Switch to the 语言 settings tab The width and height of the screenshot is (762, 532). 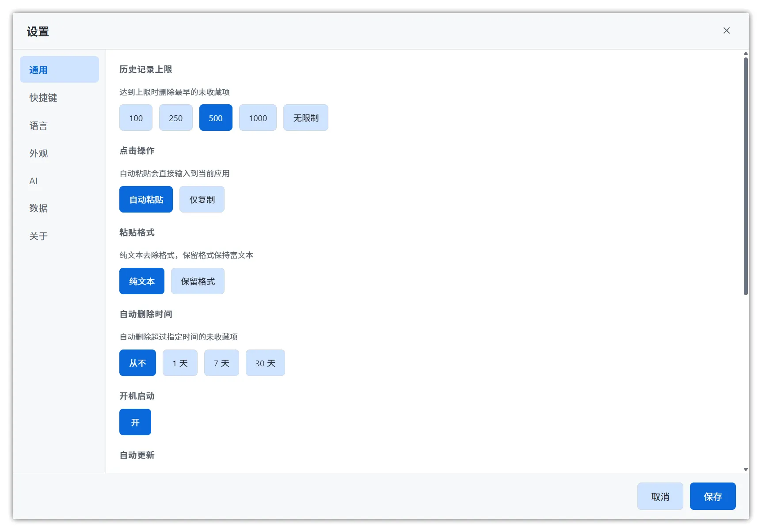pos(38,126)
